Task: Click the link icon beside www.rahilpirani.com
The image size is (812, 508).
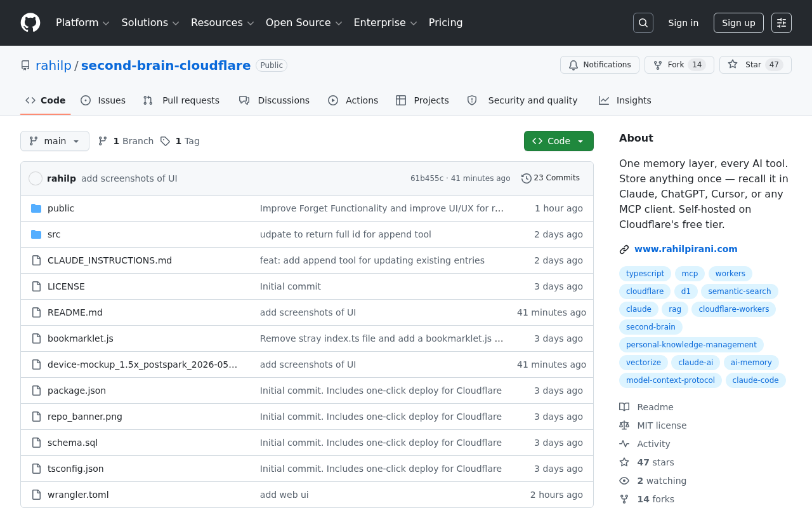Action: tap(624, 250)
